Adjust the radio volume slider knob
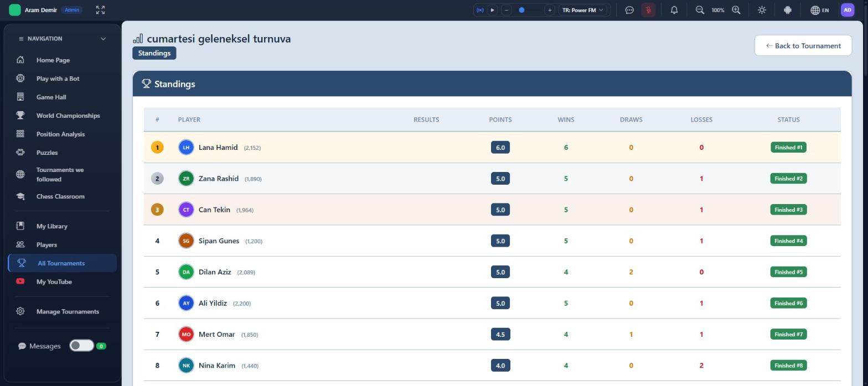 tap(521, 10)
